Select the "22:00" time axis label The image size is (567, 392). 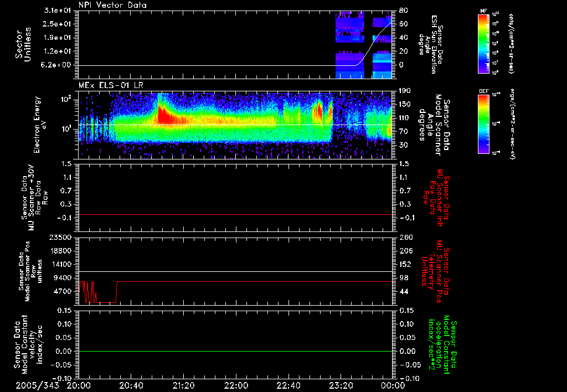click(236, 385)
